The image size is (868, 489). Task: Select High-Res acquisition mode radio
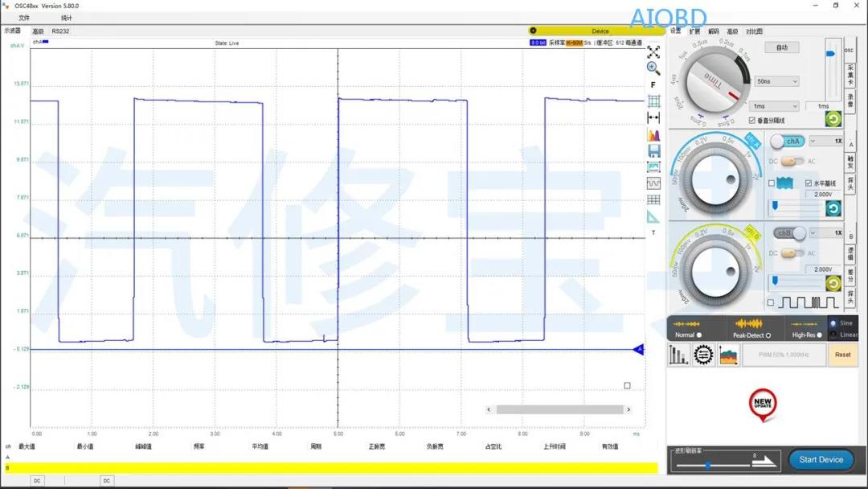[x=819, y=335]
